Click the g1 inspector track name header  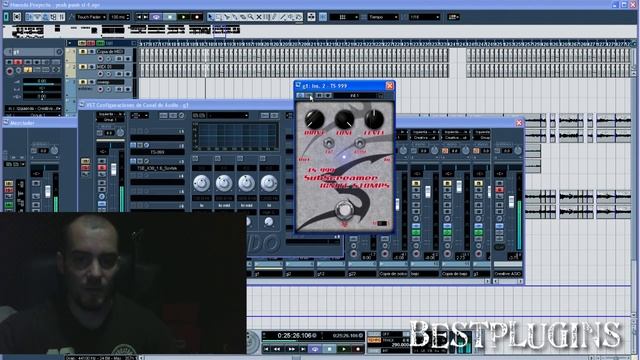point(33,52)
